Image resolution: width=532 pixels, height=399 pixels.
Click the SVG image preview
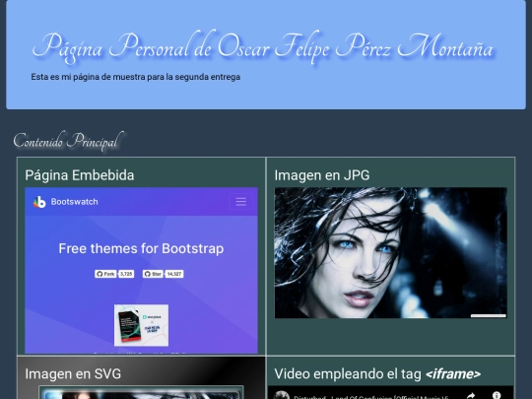[141, 392]
